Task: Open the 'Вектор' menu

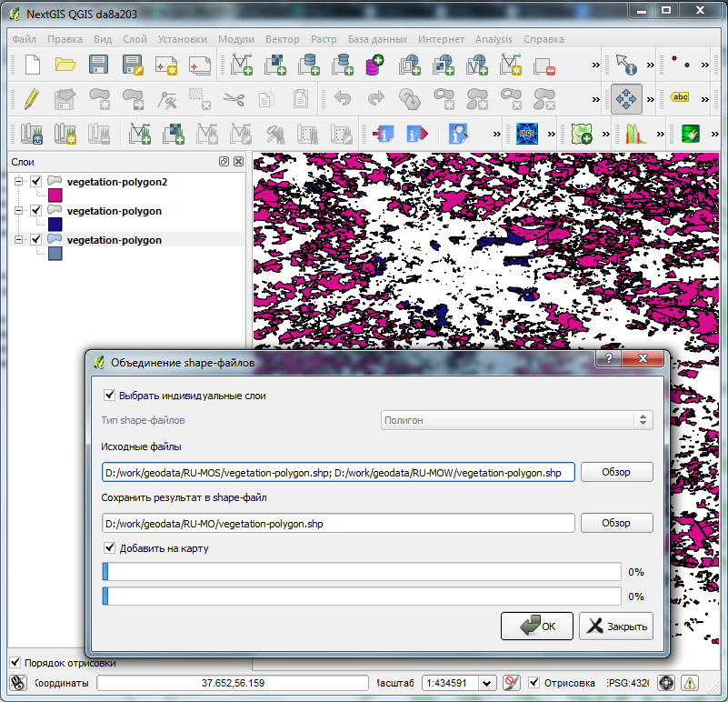Action: click(282, 39)
